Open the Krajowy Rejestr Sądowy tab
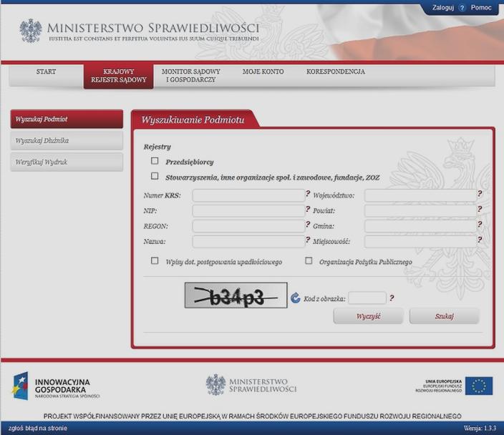504x435 pixels. [x=119, y=76]
